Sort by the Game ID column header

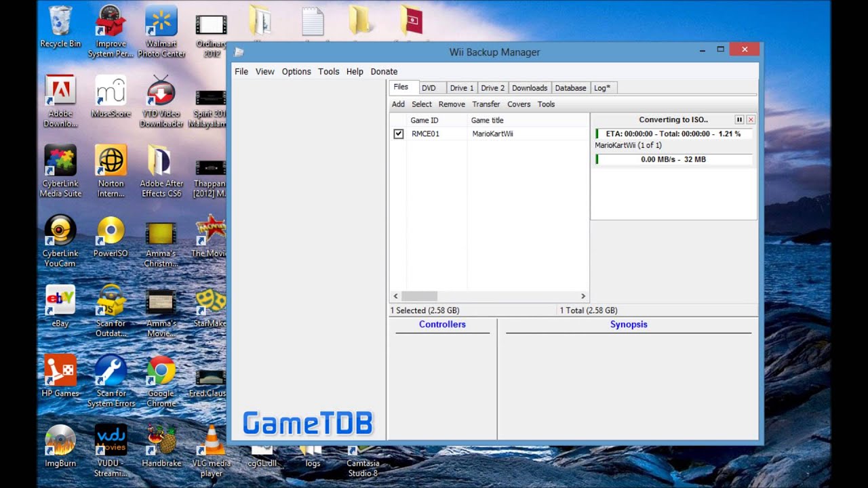437,121
